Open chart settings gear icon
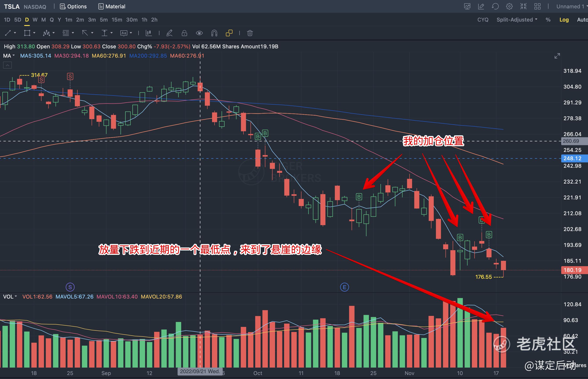Screen dimensions: 588x379 pyautogui.click(x=509, y=6)
